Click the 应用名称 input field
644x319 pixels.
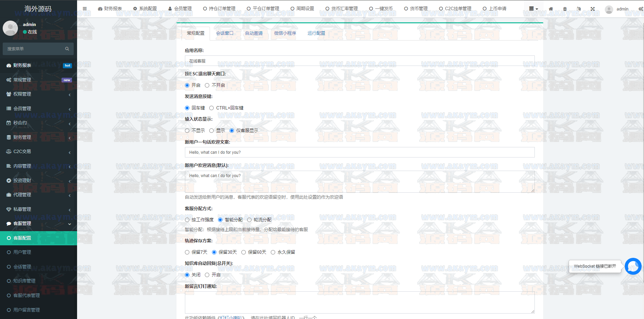click(x=359, y=61)
